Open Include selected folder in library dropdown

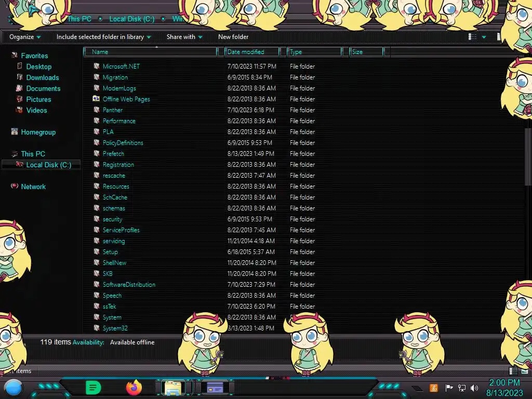click(104, 37)
